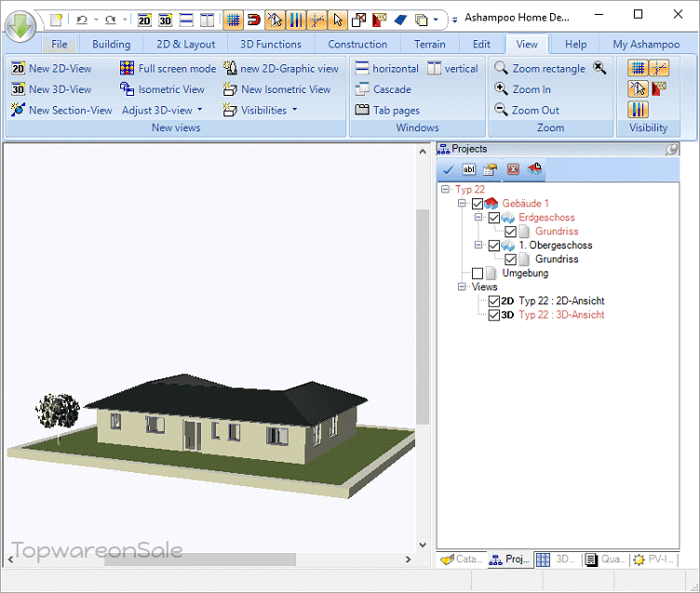This screenshot has height=593, width=700.
Task: Toggle the grid icon in the quick toolbar
Action: 233,20
